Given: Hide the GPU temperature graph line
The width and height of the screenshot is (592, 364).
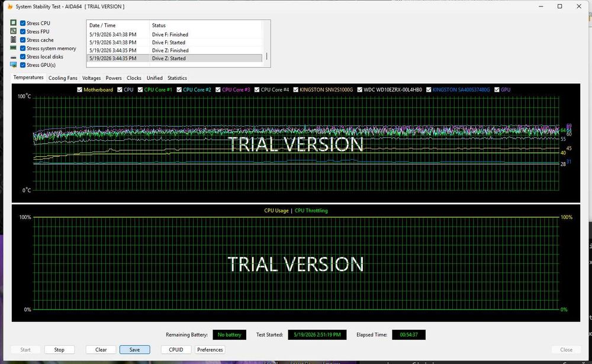Looking at the screenshot, I should click(497, 89).
